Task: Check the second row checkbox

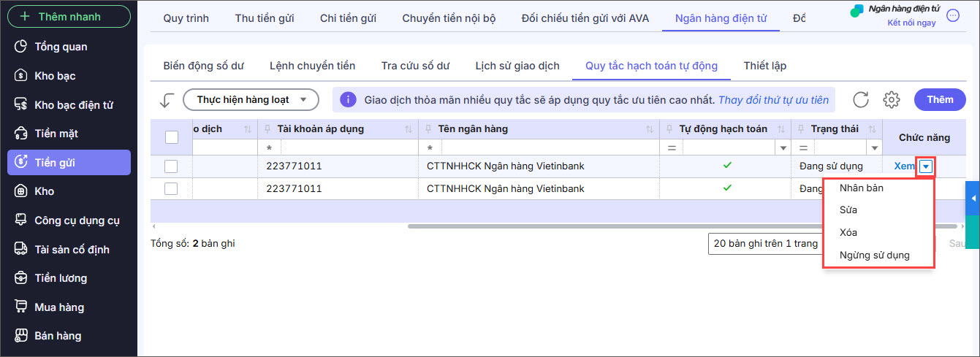Action: coord(171,188)
